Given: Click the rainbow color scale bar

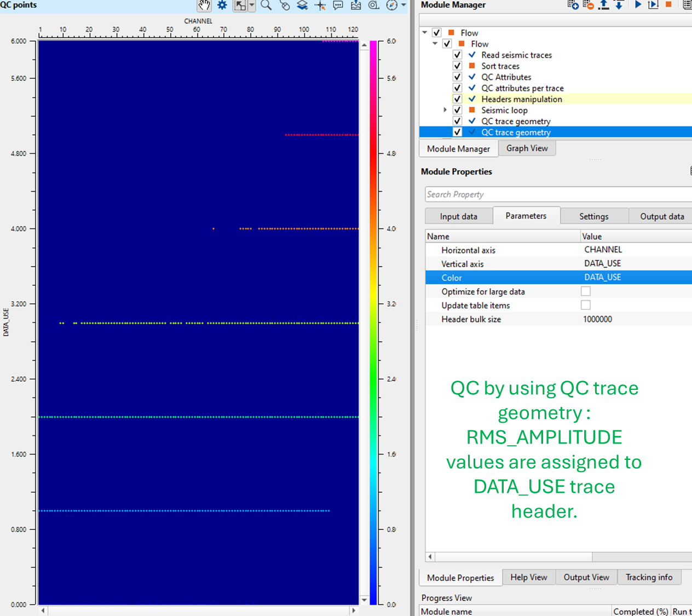Looking at the screenshot, I should pyautogui.click(x=373, y=322).
